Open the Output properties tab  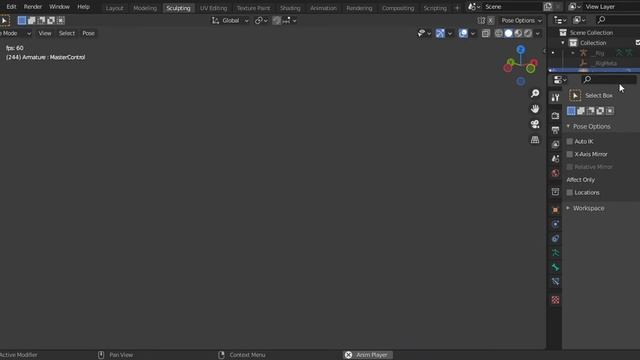555,130
